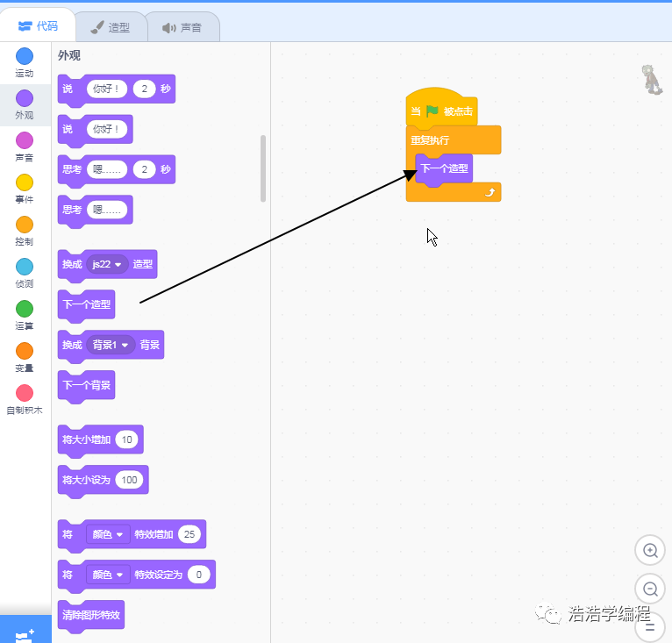Viewport: 672px width, 643px height.
Task: Open 颜色 dropdown in 特效增加 block
Action: pyautogui.click(x=108, y=534)
